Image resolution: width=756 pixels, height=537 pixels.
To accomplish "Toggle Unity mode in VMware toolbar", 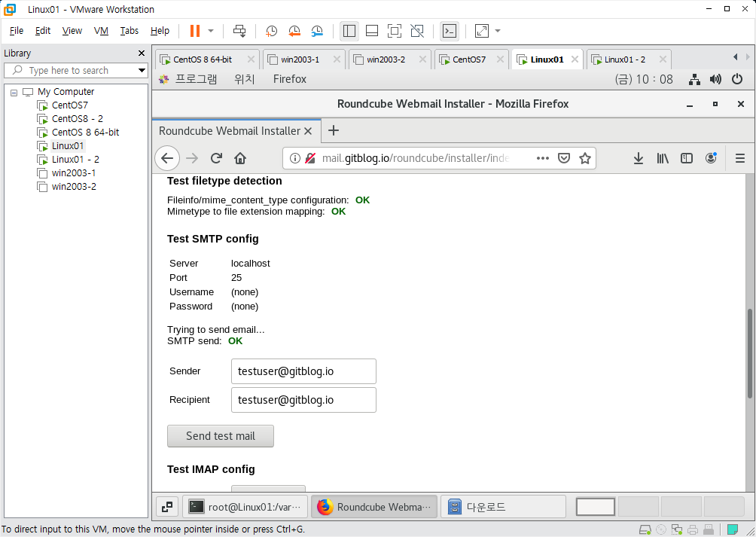I will [x=417, y=31].
